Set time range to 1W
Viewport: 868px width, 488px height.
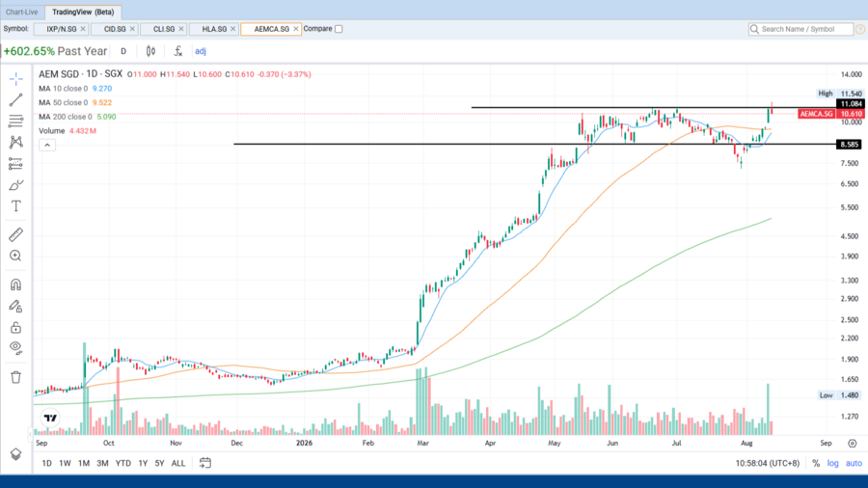pos(65,463)
